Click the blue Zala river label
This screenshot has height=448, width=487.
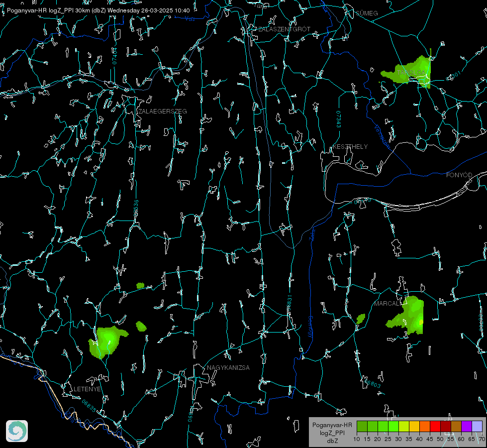312,234
